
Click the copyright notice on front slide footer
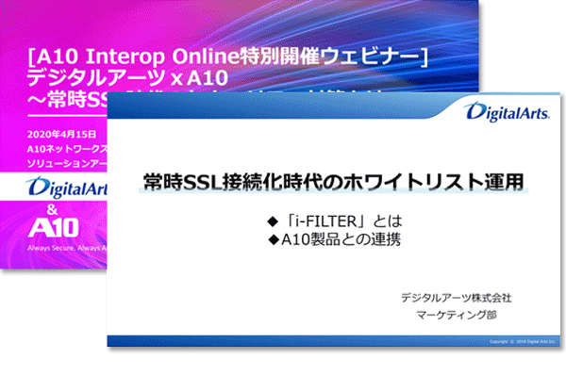523,341
